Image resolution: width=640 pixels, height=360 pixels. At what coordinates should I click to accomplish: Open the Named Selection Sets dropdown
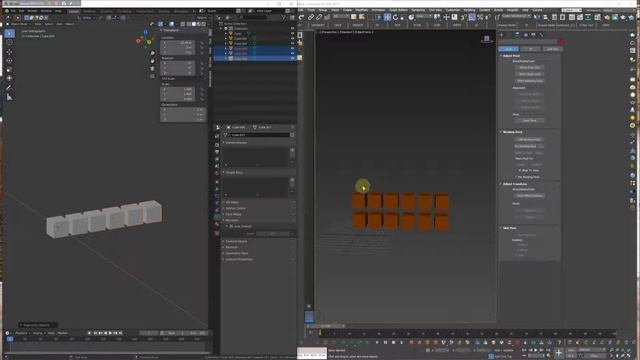517,17
